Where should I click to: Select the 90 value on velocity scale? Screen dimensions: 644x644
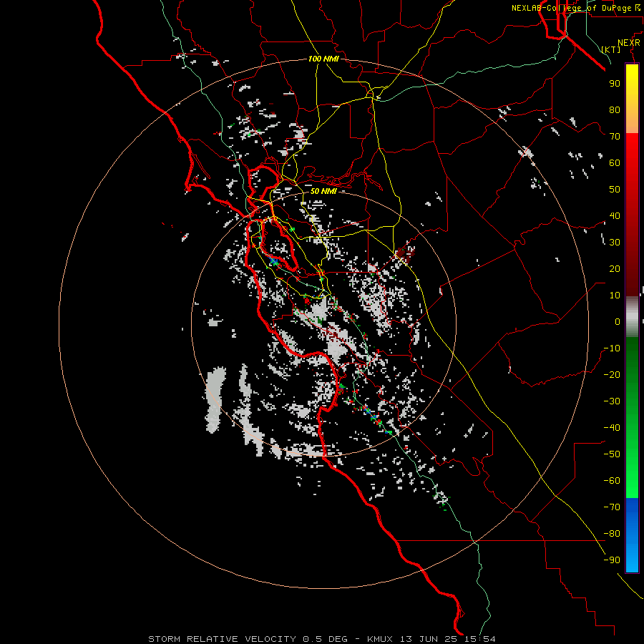coord(615,84)
